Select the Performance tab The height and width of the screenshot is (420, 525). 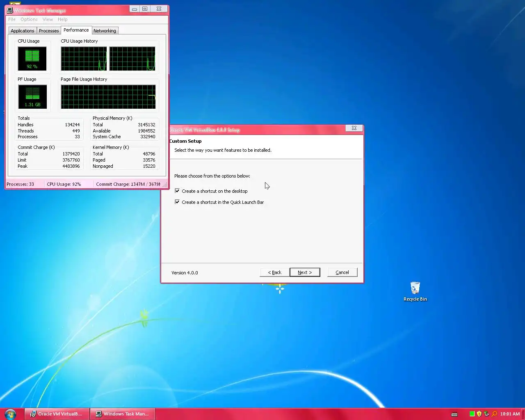coord(76,30)
